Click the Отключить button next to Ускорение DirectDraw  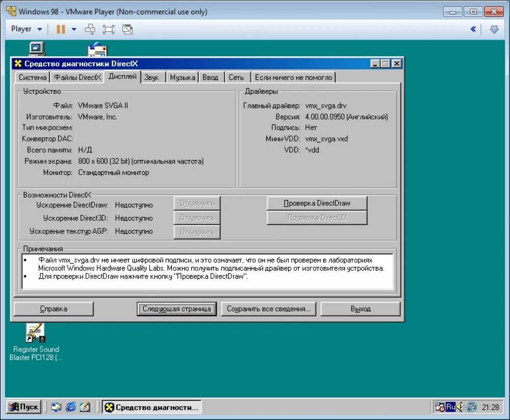coord(197,204)
